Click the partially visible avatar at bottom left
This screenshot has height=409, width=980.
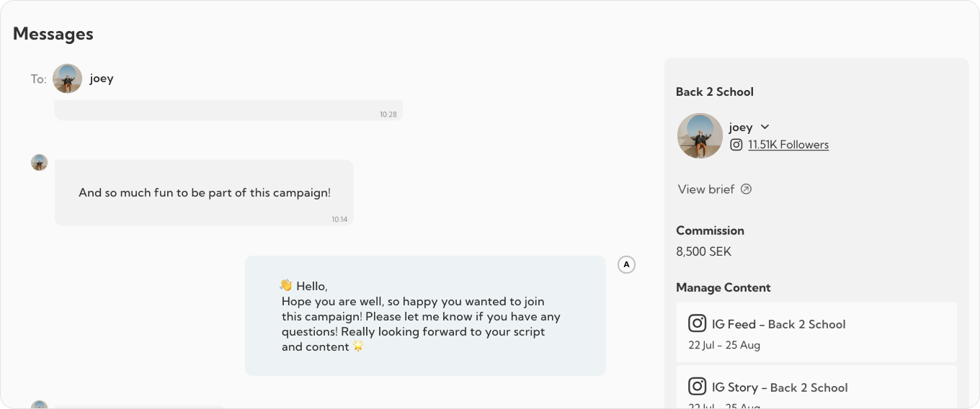40,405
